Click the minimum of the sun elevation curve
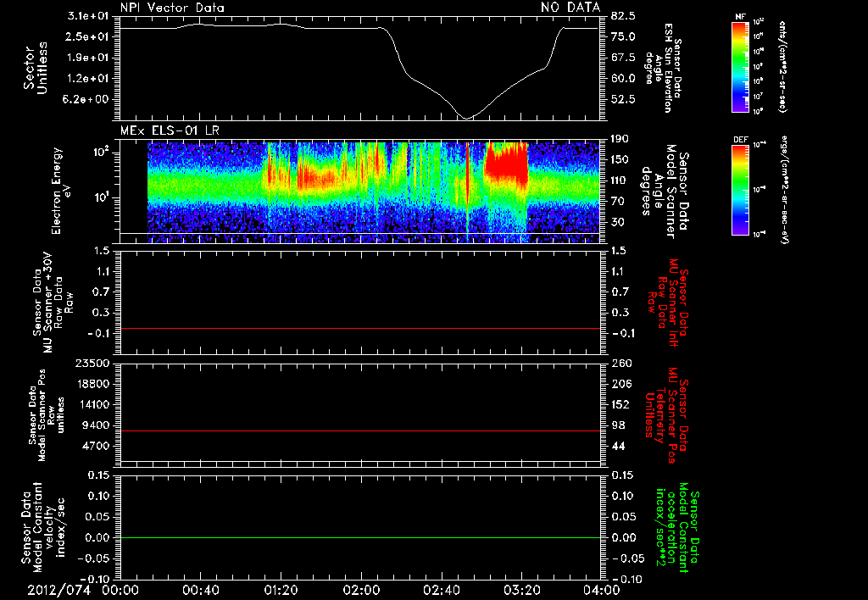This screenshot has height=600, width=868. tap(465, 118)
